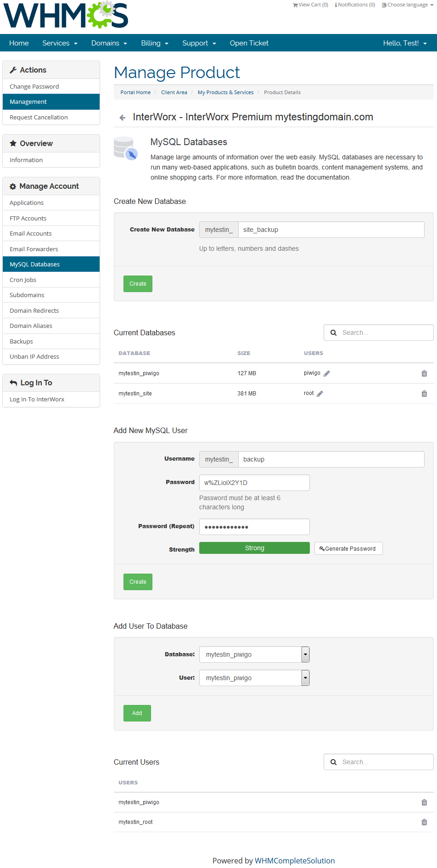Click the Strong password strength bar
437x868 pixels.
254,548
